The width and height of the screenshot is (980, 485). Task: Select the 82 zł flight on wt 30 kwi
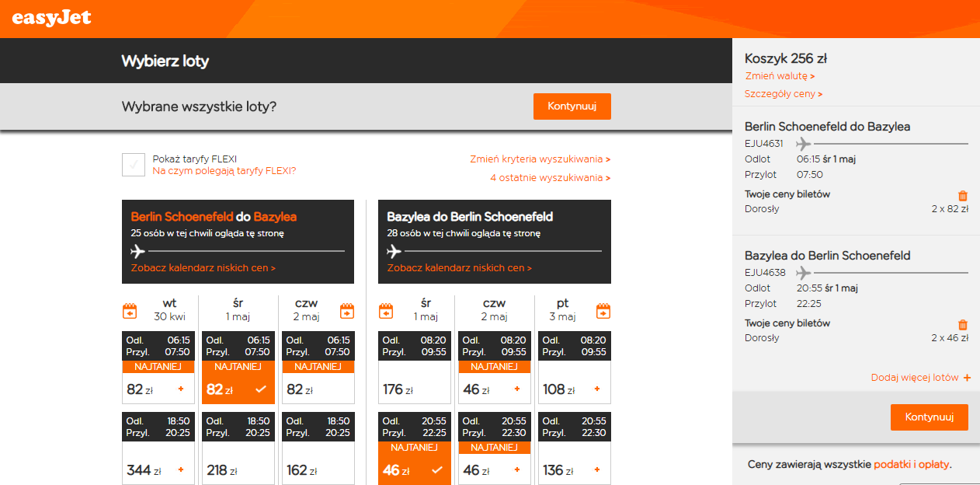[x=158, y=367]
